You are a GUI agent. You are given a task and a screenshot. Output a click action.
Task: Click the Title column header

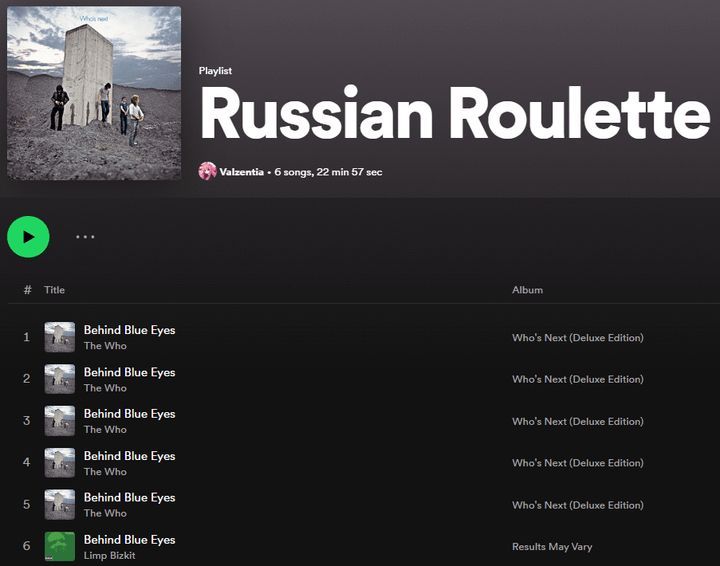tap(54, 290)
